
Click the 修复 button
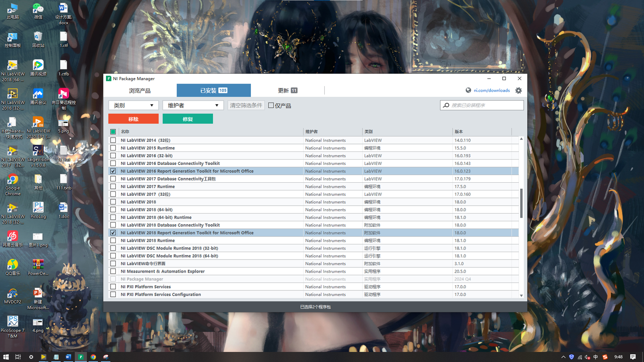pos(188,119)
